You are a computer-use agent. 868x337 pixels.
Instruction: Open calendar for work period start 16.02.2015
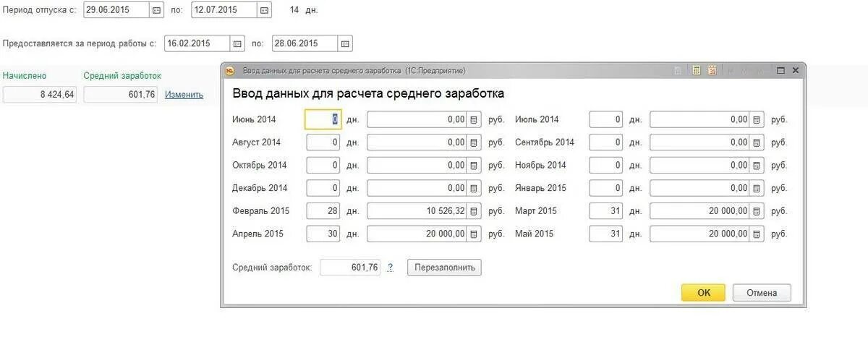coord(238,43)
